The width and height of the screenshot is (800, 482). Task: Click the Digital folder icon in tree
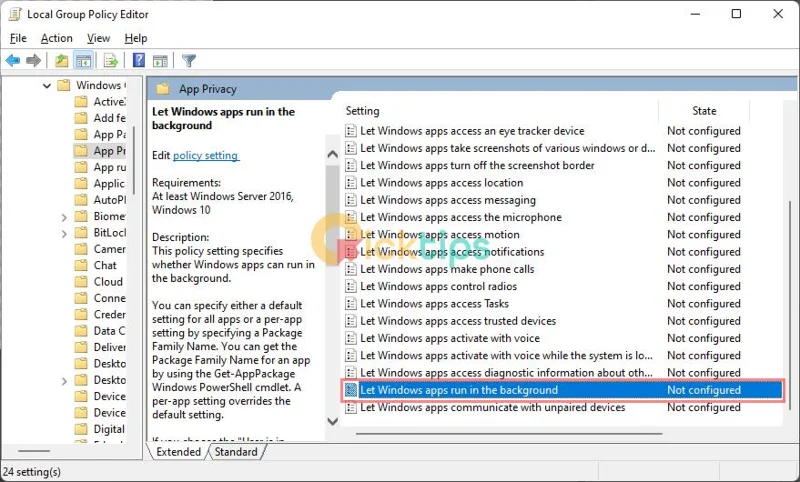coord(81,429)
